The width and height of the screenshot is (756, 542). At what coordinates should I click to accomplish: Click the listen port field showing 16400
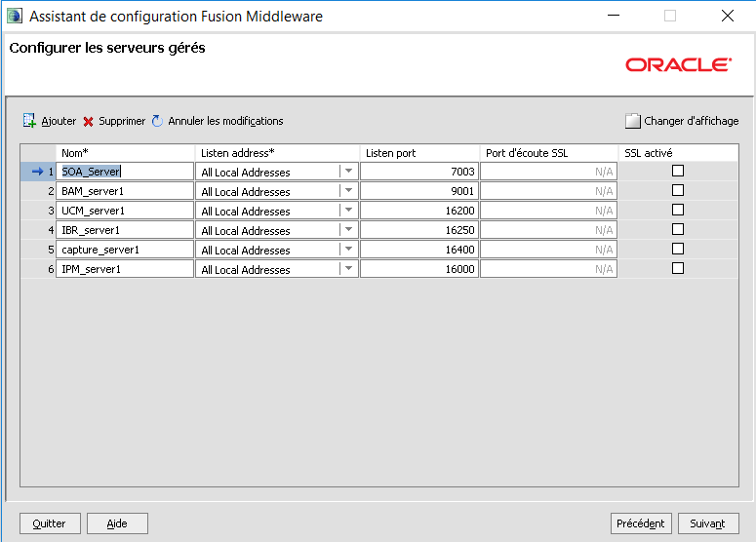pyautogui.click(x=419, y=250)
